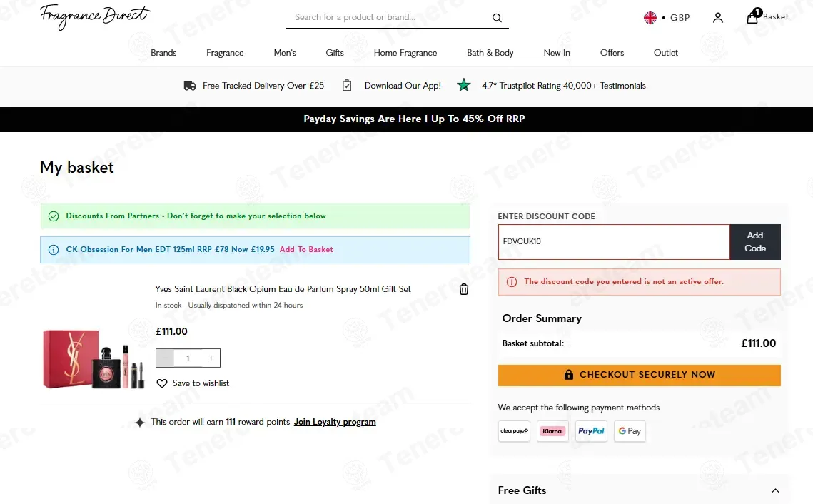Open the Fragrance menu

225,52
